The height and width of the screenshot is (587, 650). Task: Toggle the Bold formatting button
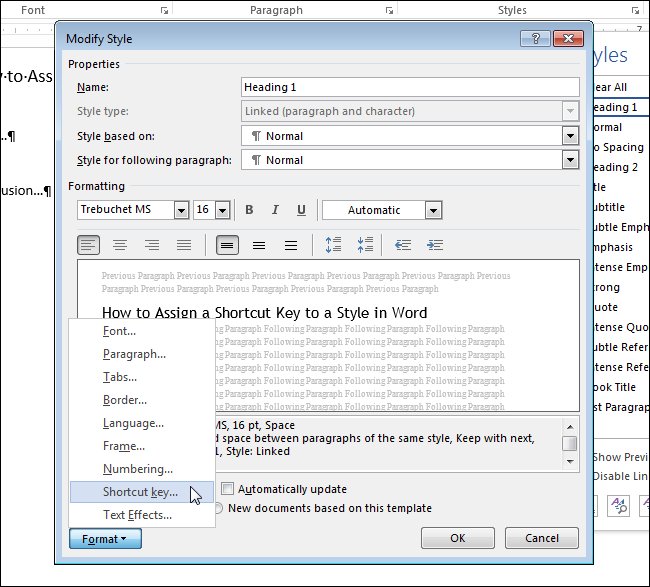pos(249,210)
